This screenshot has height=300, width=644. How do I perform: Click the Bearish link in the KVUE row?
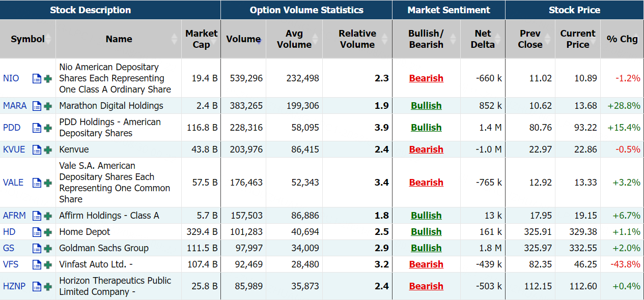point(426,149)
